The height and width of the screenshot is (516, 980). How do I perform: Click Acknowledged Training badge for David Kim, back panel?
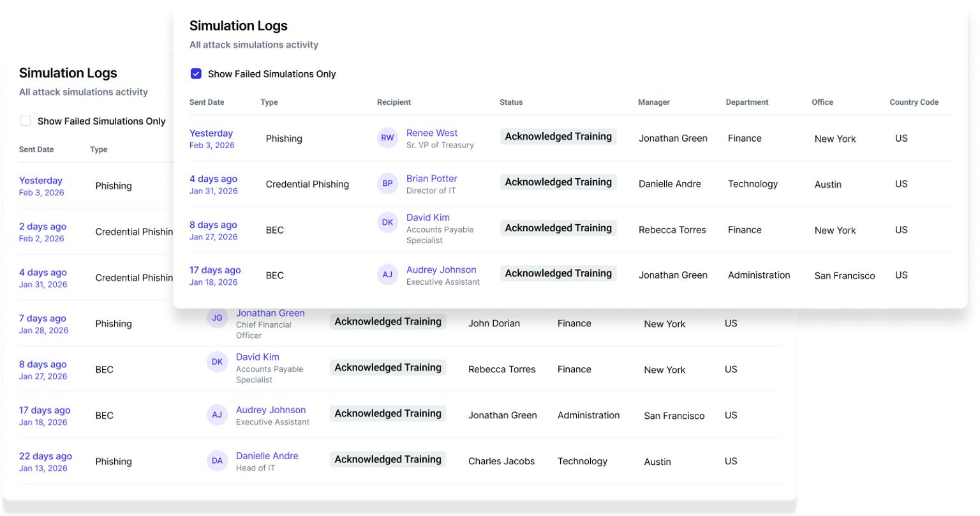pos(388,367)
